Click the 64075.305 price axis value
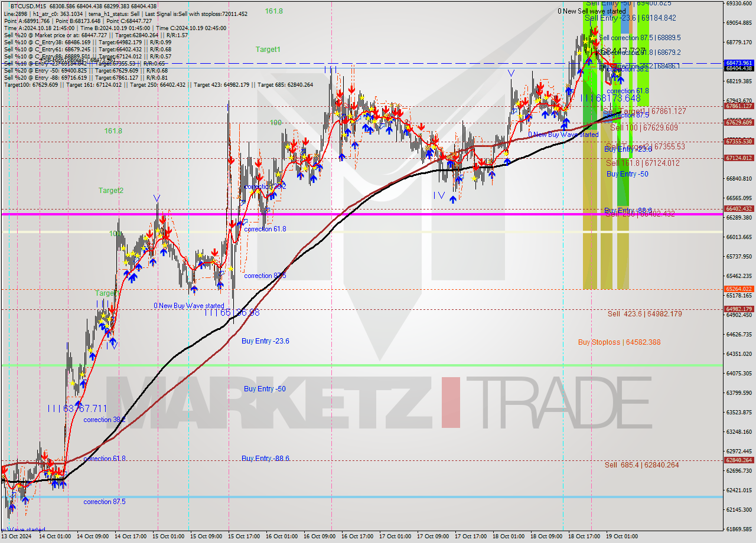756x543 pixels. (739, 374)
